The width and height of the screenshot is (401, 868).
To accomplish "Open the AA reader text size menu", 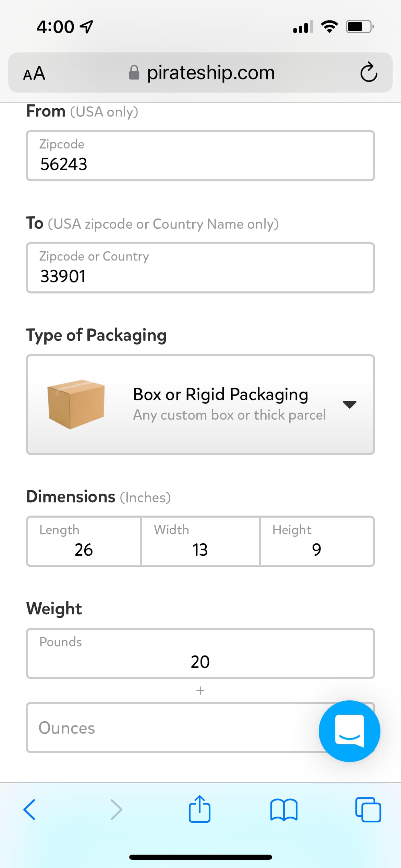I will click(x=34, y=73).
